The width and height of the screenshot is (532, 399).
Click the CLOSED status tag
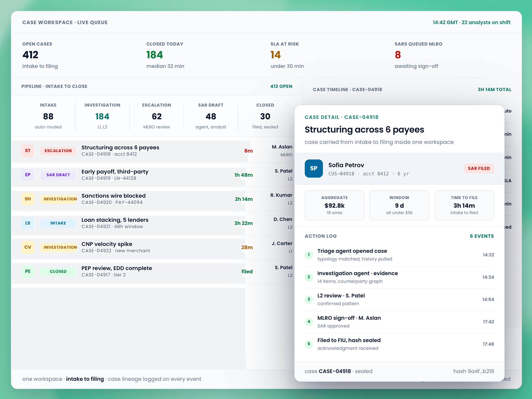coord(58,271)
